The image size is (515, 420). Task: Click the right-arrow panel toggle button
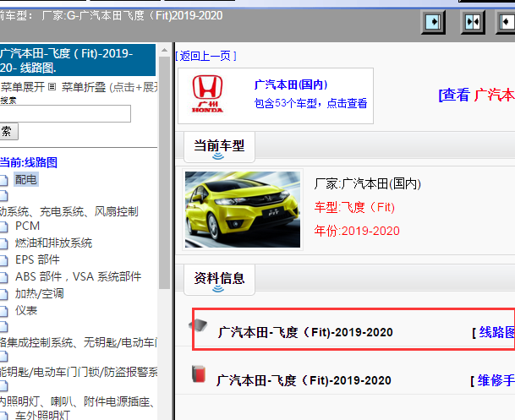[433, 22]
